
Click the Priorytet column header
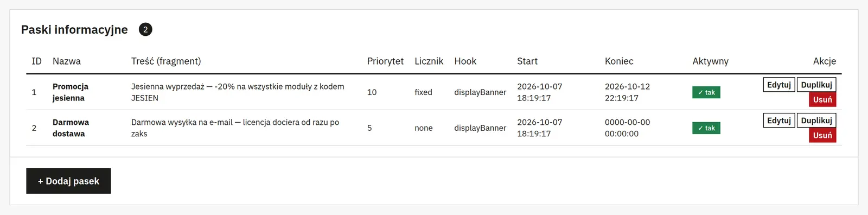tap(385, 61)
